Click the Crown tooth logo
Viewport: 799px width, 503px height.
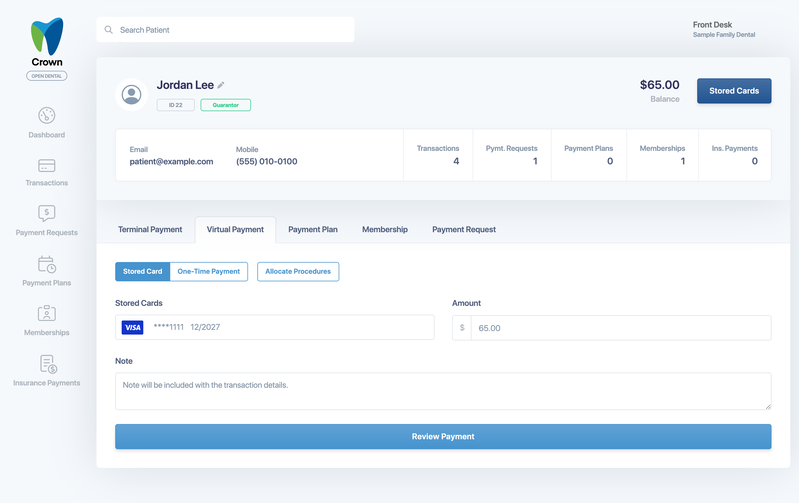[47, 36]
